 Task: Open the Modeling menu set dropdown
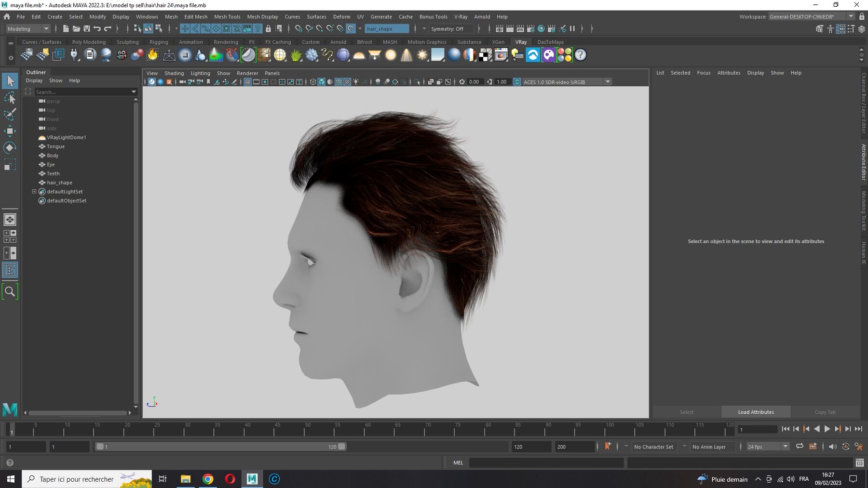28,29
